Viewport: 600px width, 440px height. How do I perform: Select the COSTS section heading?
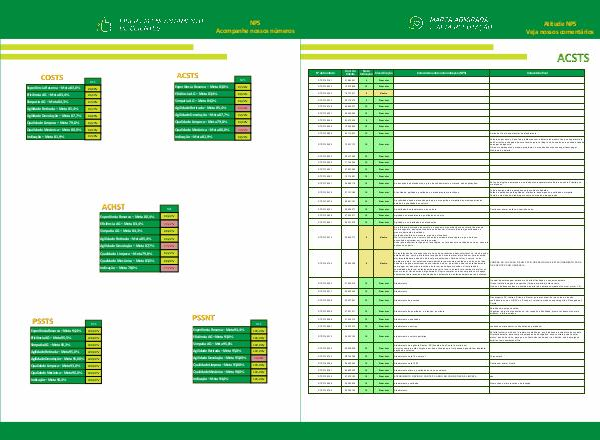coord(52,77)
